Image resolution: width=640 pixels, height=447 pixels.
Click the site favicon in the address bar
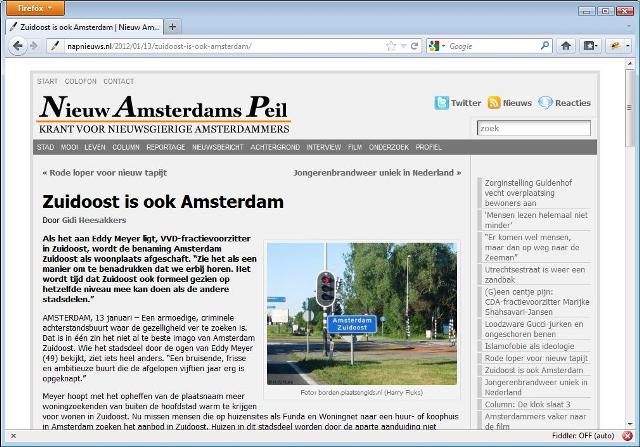pos(55,46)
